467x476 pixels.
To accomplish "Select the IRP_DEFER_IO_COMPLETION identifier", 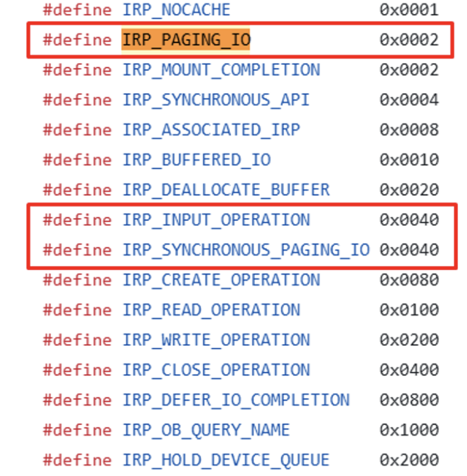I will [x=236, y=400].
